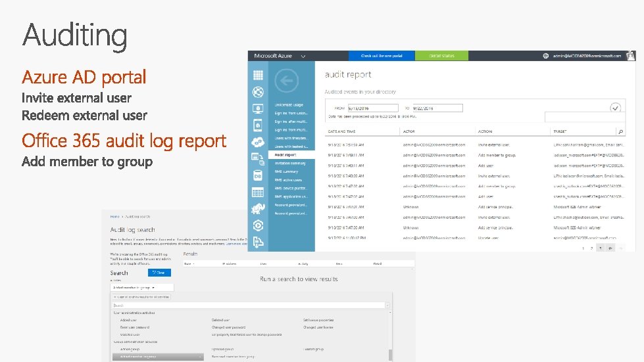The width and height of the screenshot is (644, 362).
Task: Go to page 2 of audit report
Action: (591, 248)
